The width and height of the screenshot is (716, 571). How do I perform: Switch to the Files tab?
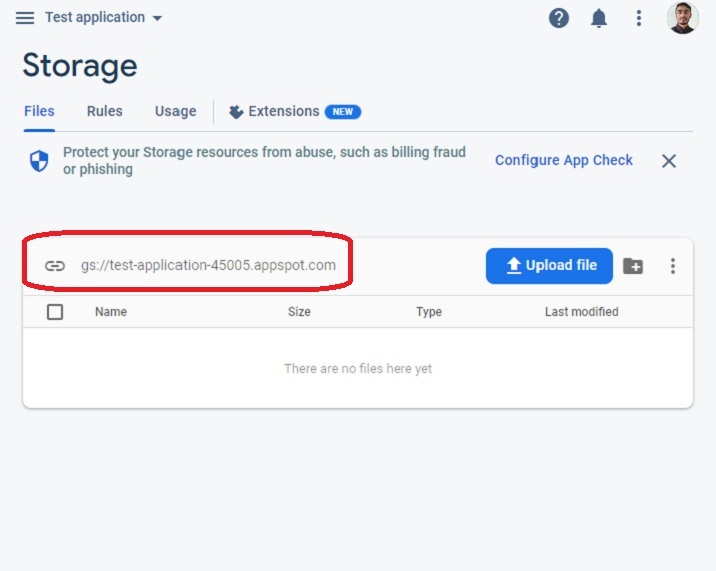39,111
